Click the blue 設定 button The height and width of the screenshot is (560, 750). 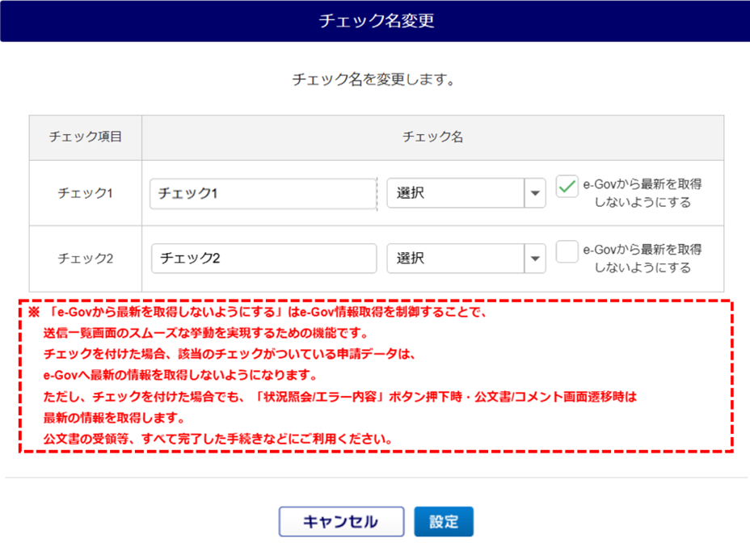(444, 522)
